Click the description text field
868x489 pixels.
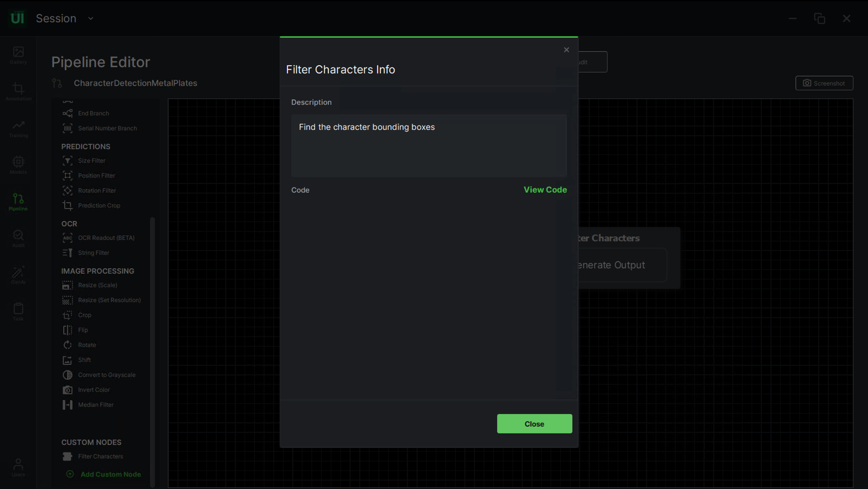click(429, 146)
